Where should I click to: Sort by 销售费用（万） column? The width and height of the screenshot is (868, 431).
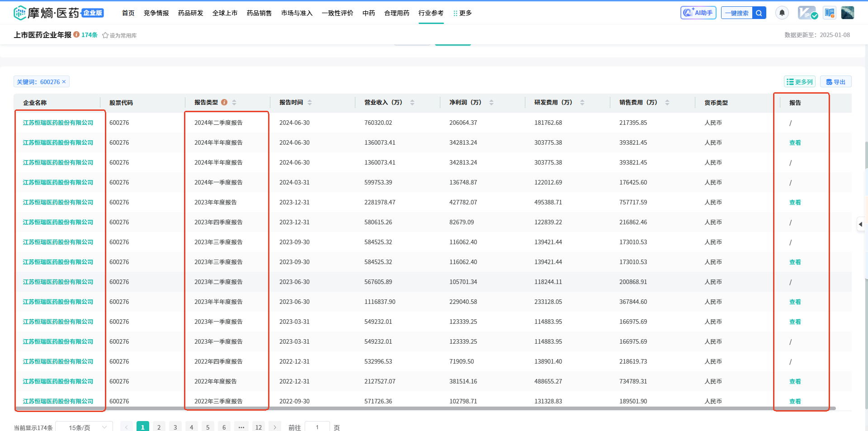667,103
